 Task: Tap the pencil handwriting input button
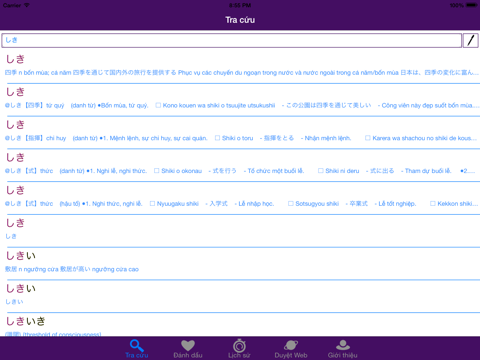click(x=471, y=40)
